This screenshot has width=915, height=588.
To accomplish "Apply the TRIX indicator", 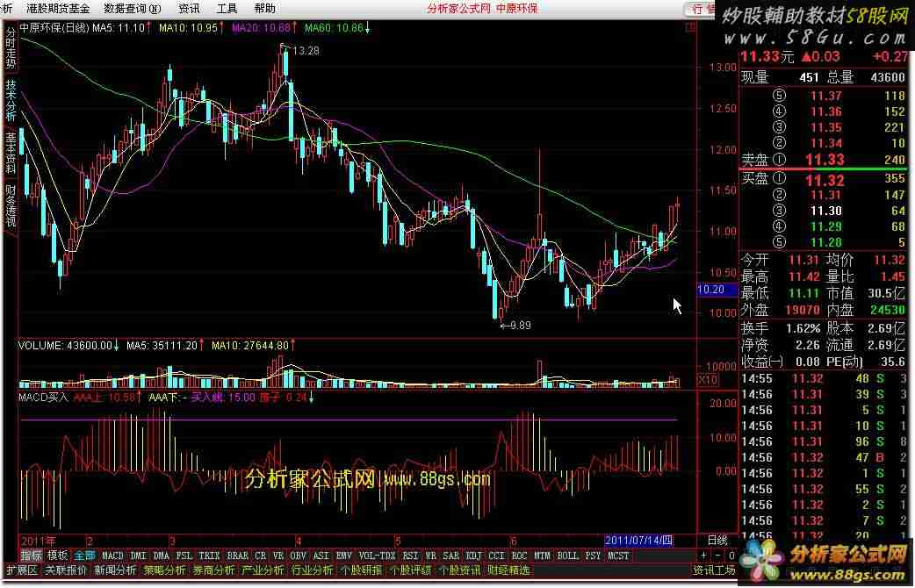I will tap(209, 556).
